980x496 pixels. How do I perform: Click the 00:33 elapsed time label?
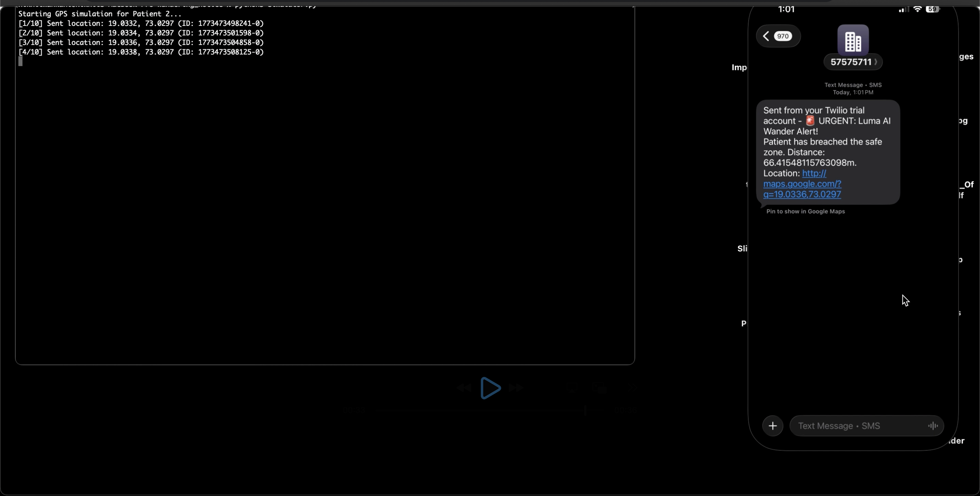coord(354,410)
